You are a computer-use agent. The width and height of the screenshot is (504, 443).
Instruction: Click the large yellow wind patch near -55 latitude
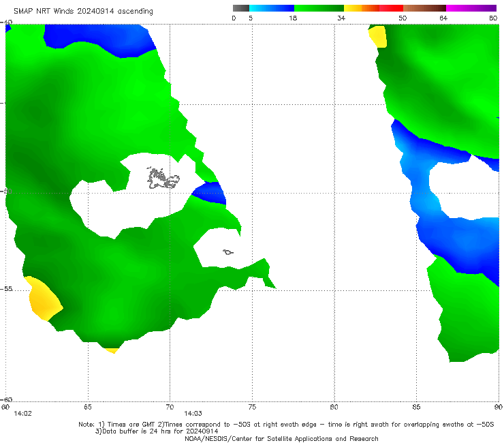(x=44, y=299)
